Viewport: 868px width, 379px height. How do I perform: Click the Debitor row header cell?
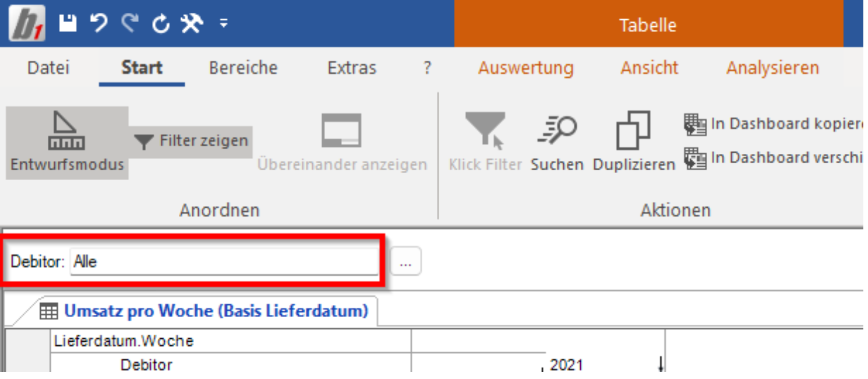230,365
